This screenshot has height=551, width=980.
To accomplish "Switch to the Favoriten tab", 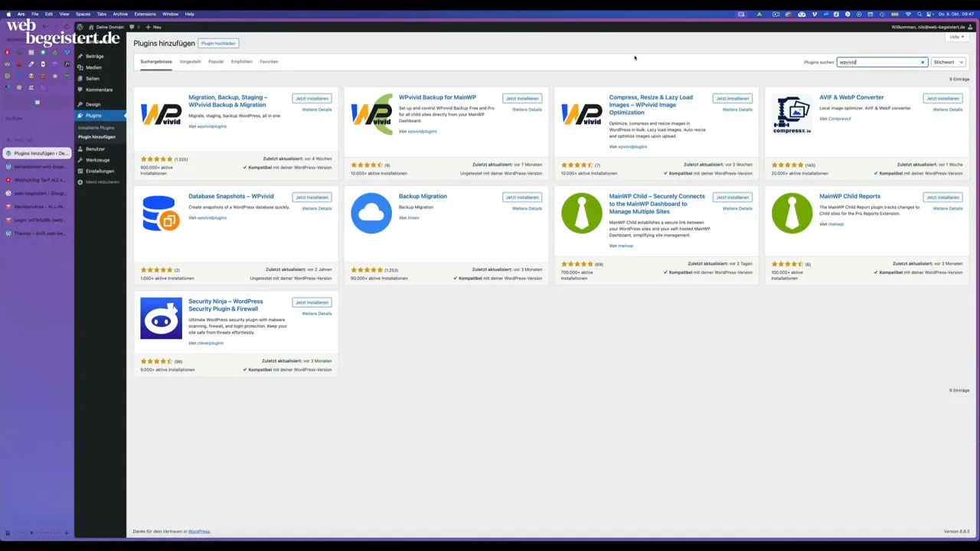I will point(269,62).
